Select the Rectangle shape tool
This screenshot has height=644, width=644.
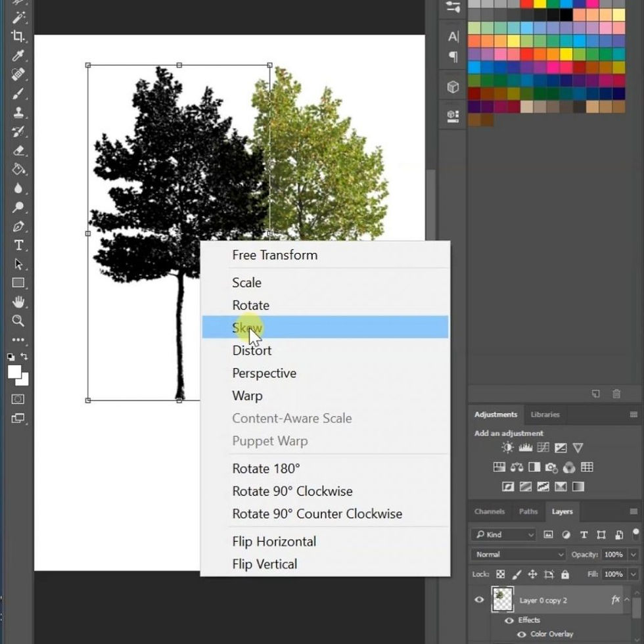pos(18,283)
